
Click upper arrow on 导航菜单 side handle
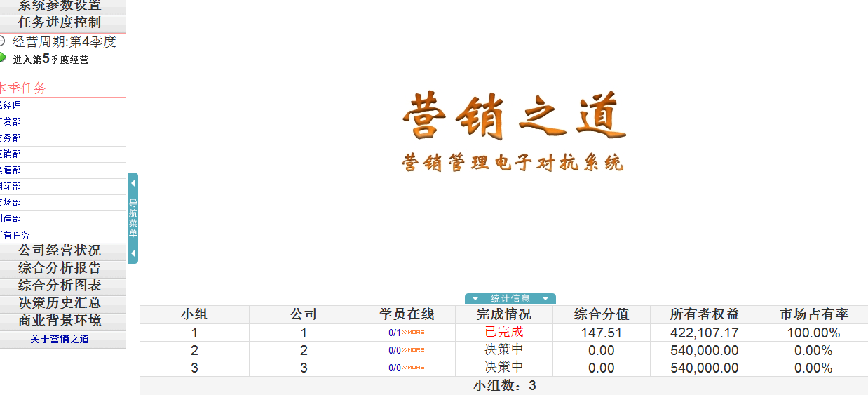pyautogui.click(x=133, y=183)
